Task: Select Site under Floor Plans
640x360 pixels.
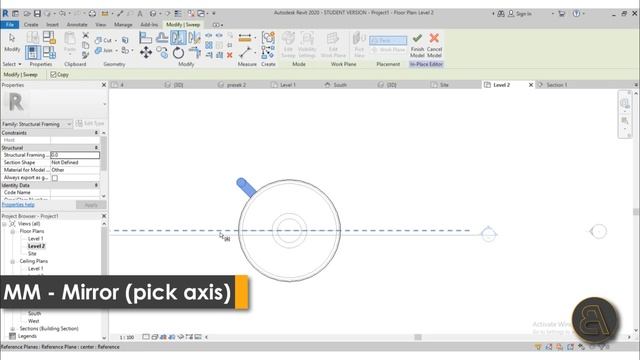Action: 32,254
